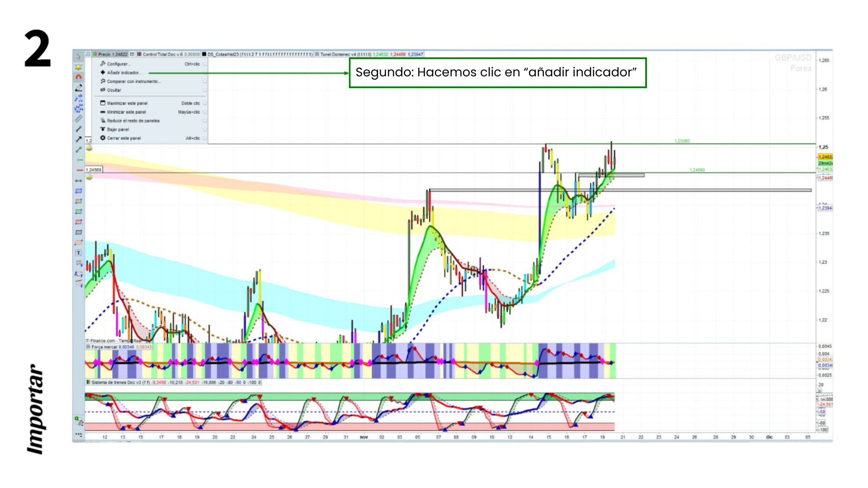Select 'Comparar con instrumento...' option
Viewport: 868px width, 488px height.
pos(133,81)
